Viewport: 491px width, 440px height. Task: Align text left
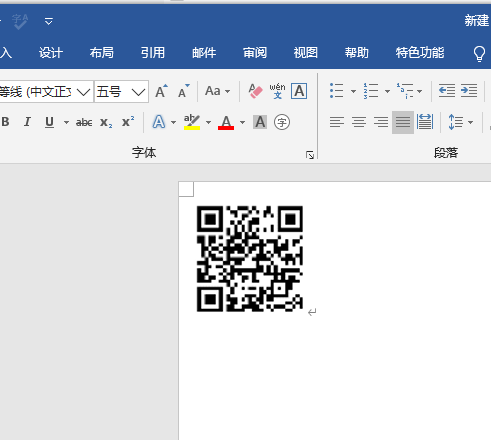(337, 122)
